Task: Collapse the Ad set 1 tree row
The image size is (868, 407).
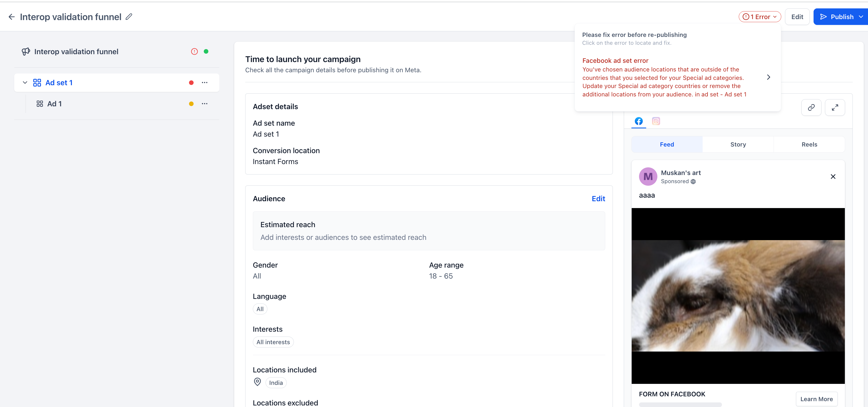Action: coord(25,83)
